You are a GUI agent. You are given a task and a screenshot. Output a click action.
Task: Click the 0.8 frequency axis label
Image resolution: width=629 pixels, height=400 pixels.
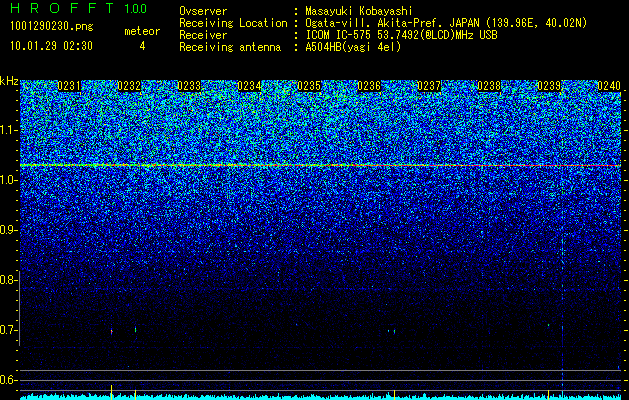coord(8,280)
